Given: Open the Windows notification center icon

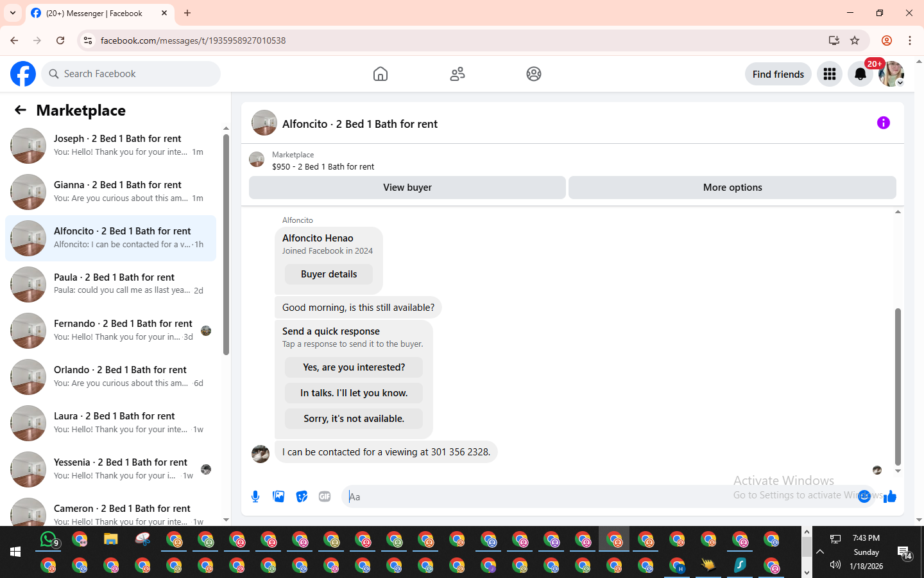Looking at the screenshot, I should 905,552.
